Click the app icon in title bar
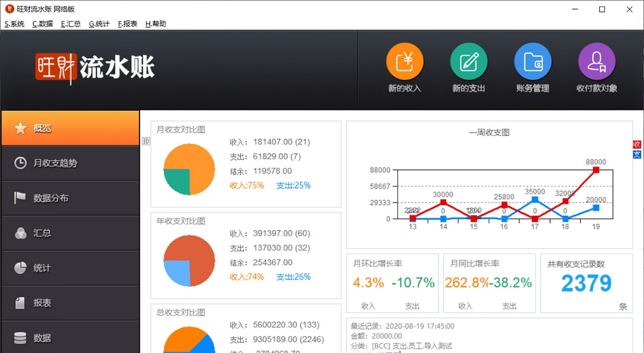This screenshot has height=353, width=644. (9, 9)
